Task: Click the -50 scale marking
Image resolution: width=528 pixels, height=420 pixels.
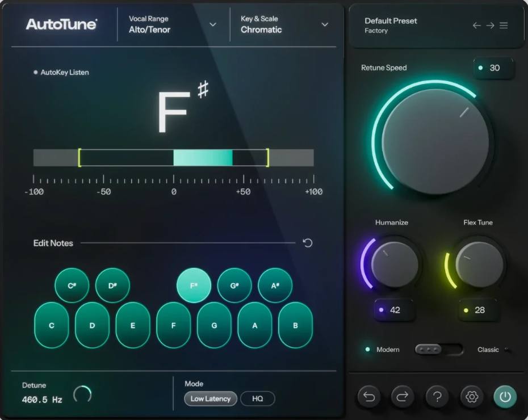Action: coord(104,192)
